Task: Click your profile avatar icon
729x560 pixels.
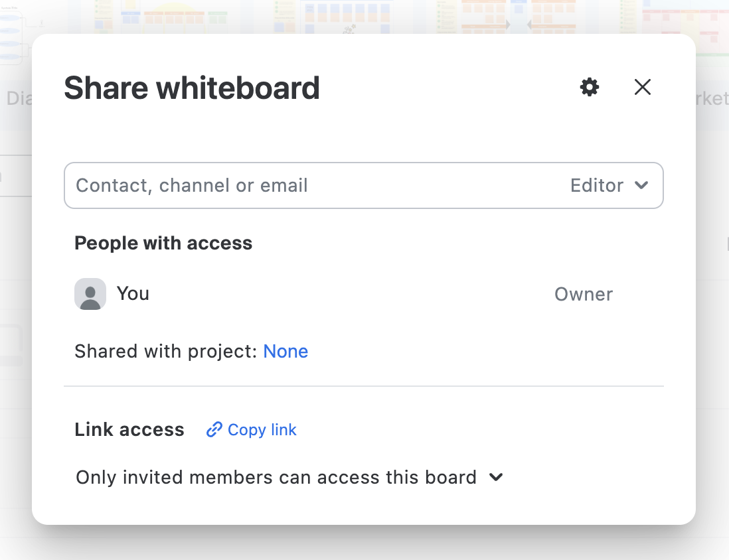Action: pyautogui.click(x=90, y=294)
